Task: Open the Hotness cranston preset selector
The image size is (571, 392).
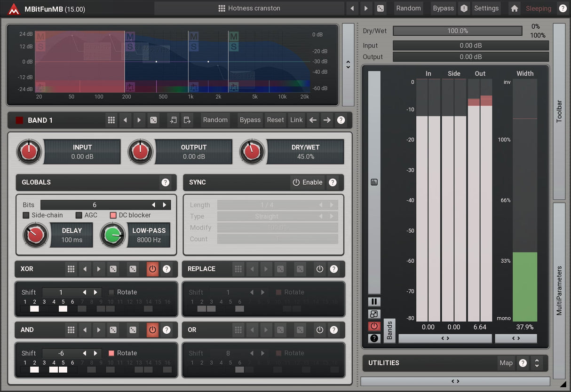Action: click(249, 8)
